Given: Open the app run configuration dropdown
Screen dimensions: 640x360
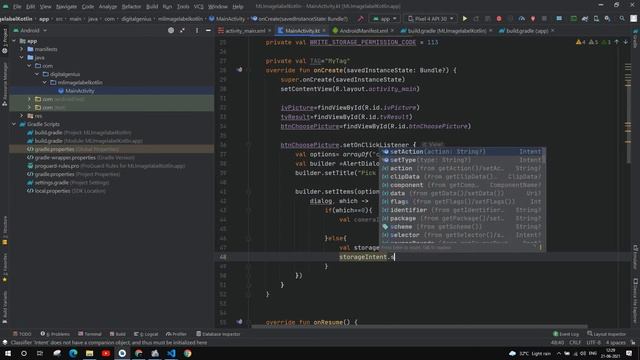Looking at the screenshot, I should point(384,19).
